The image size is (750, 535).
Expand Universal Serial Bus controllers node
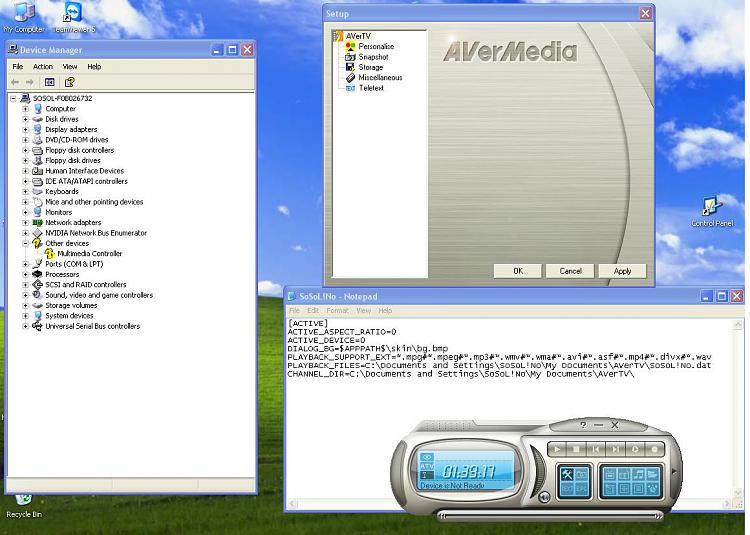[25, 326]
